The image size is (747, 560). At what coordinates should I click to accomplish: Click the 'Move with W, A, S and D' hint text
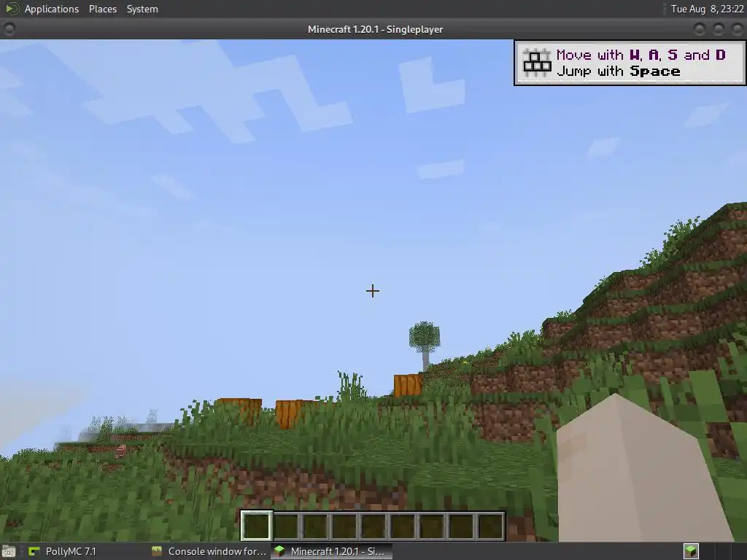(x=640, y=55)
